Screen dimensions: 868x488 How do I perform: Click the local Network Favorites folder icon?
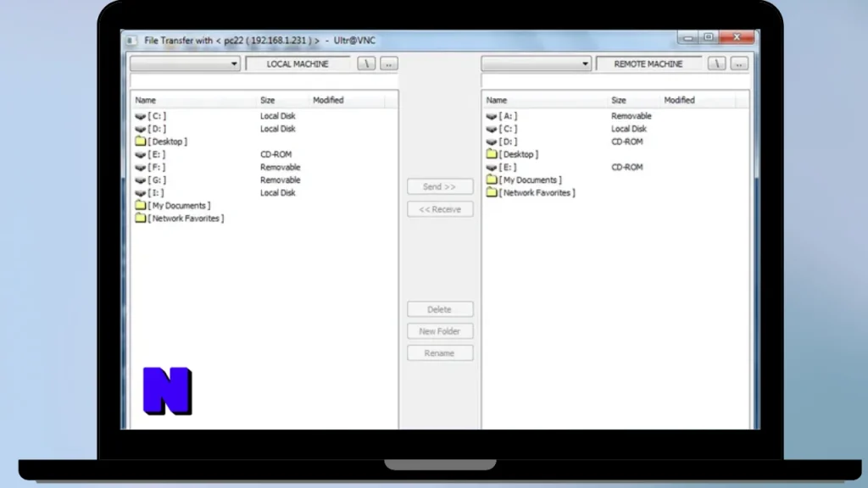140,218
